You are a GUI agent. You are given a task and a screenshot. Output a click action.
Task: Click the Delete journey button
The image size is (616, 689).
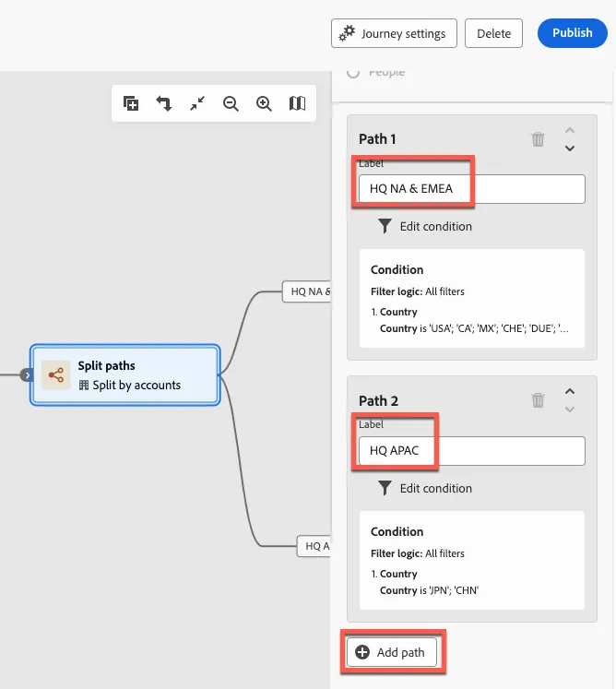[x=493, y=33]
